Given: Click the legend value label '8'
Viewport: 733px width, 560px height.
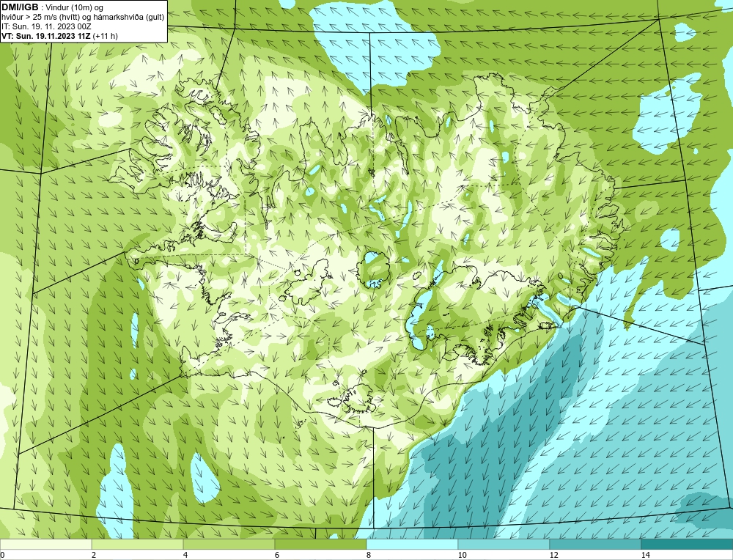Looking at the screenshot, I should tap(369, 555).
